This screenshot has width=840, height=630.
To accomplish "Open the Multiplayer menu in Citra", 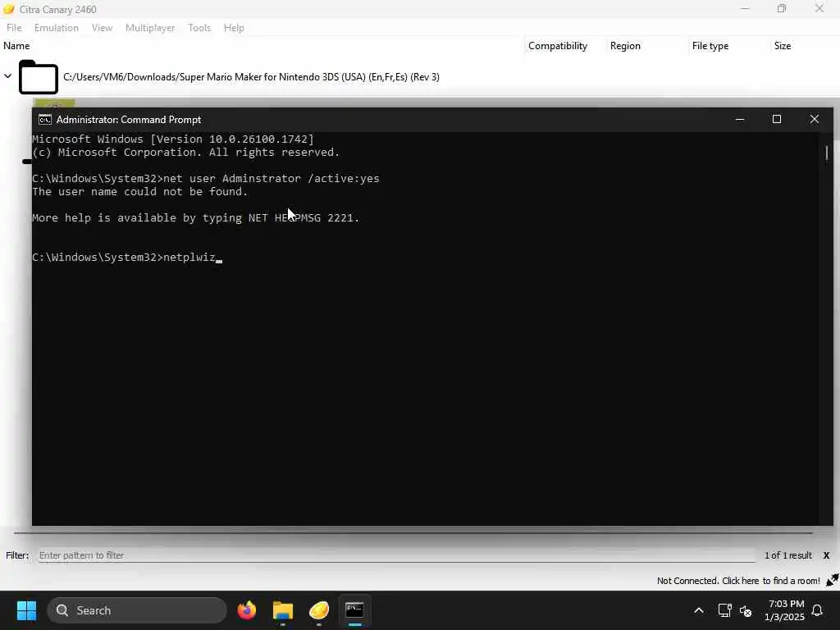I will [x=150, y=28].
